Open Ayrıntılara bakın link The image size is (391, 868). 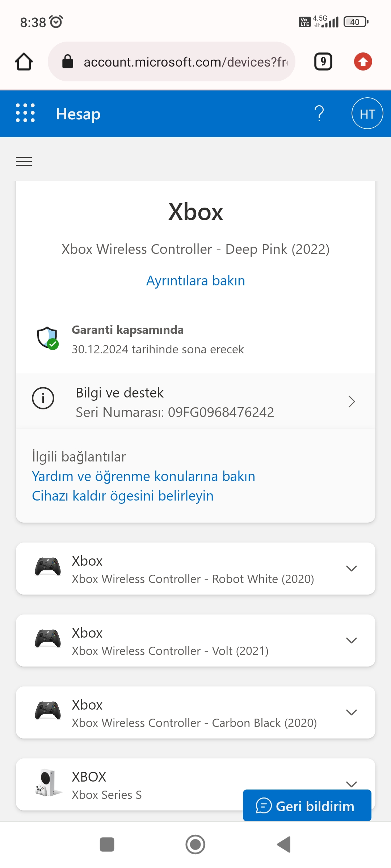(x=195, y=281)
